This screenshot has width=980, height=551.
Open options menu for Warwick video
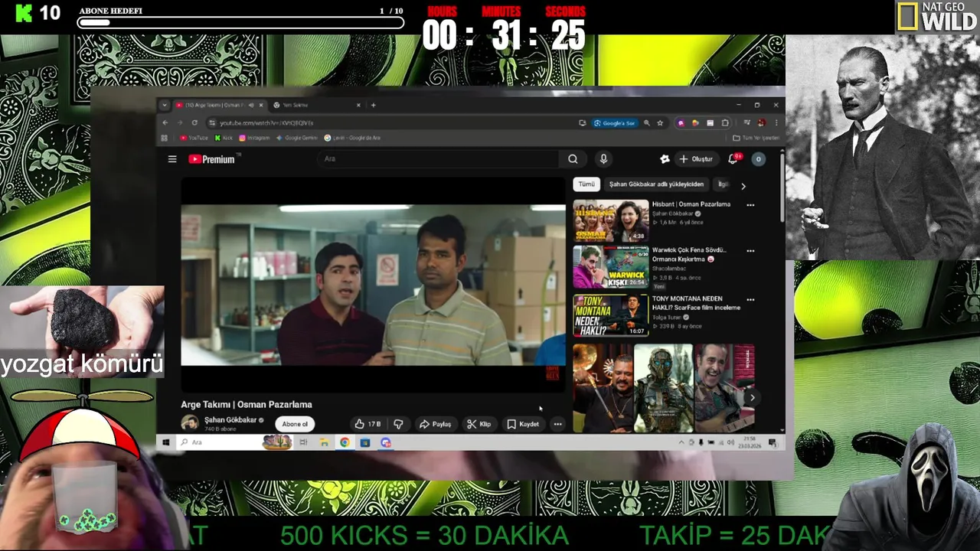point(750,251)
